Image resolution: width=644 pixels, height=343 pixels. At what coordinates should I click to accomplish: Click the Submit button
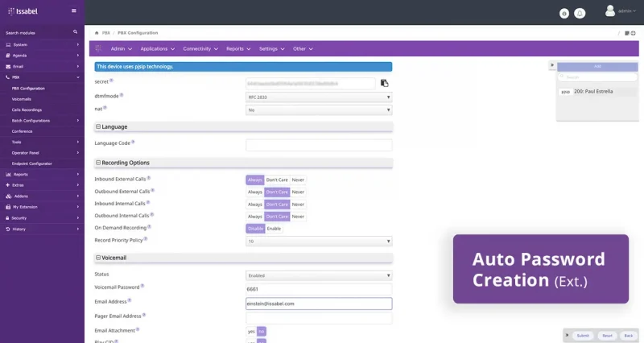click(583, 335)
